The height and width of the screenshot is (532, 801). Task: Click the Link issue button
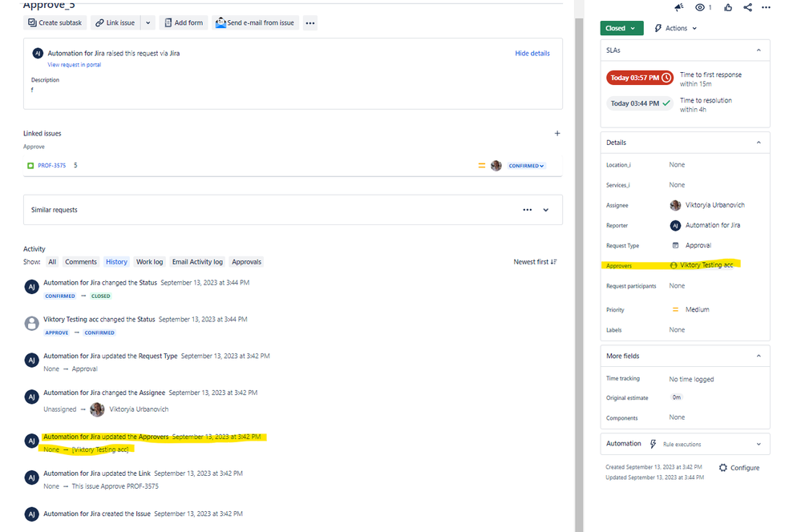click(x=115, y=23)
